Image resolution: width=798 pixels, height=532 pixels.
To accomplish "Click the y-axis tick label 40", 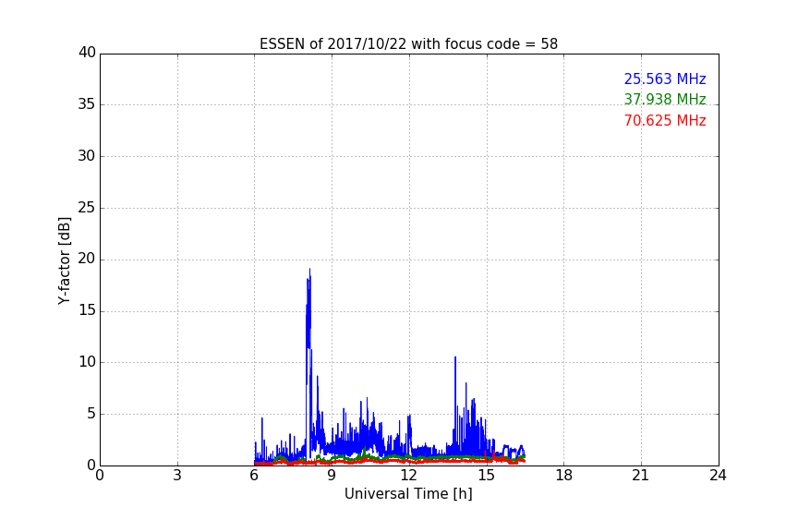I will click(87, 53).
